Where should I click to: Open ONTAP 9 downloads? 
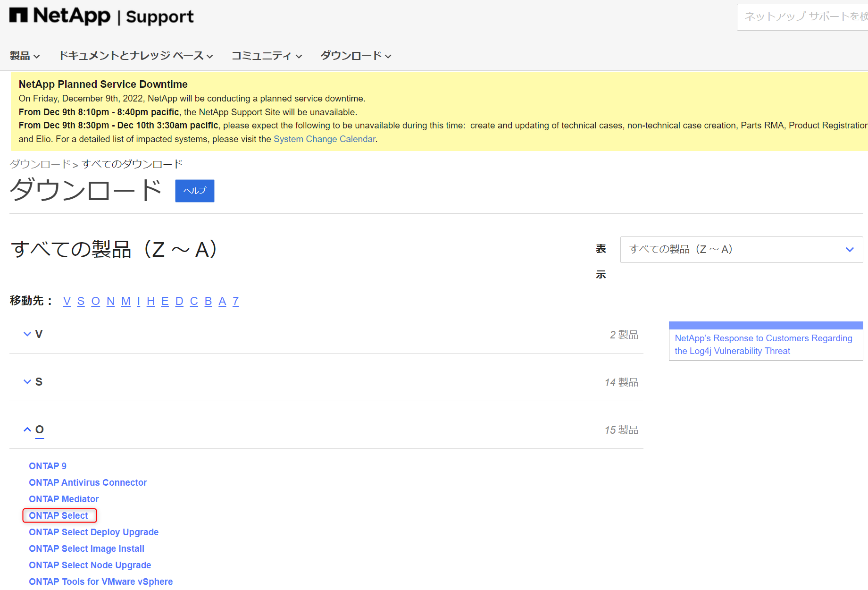click(x=47, y=466)
